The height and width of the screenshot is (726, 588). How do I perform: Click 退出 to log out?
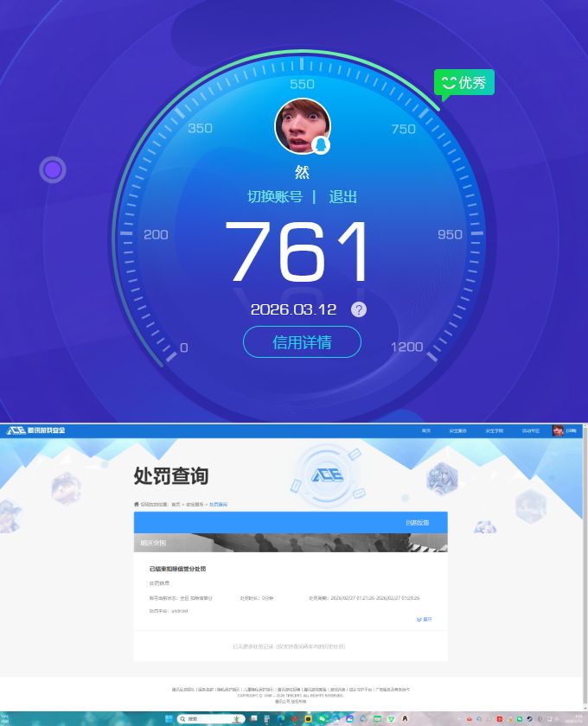343,197
